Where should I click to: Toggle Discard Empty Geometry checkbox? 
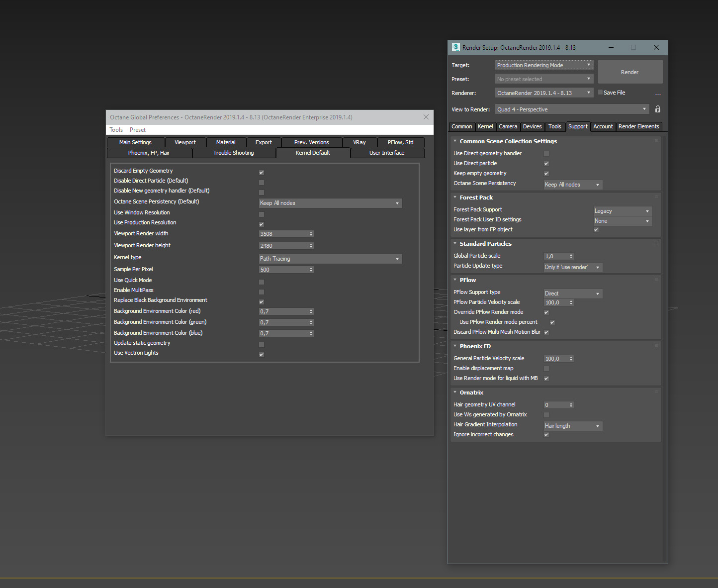(x=262, y=173)
